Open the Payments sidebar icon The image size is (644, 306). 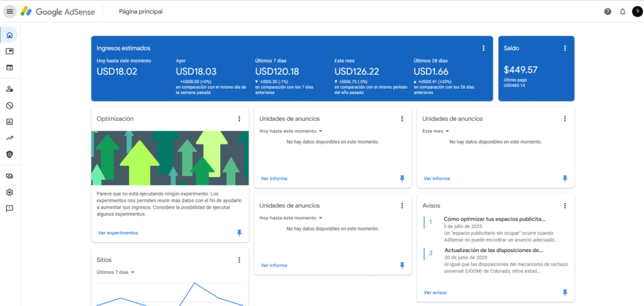pos(9,177)
